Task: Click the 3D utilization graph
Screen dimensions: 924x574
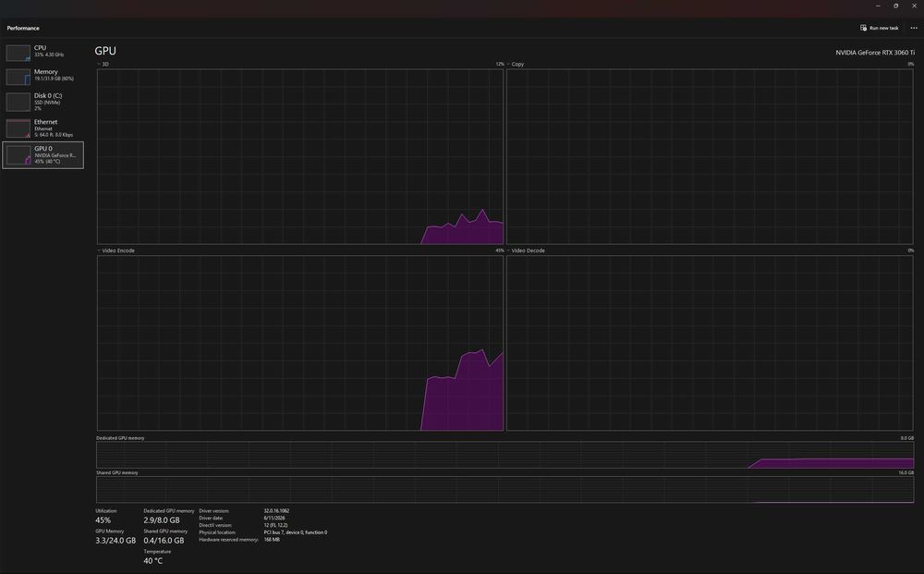Action: click(x=300, y=157)
